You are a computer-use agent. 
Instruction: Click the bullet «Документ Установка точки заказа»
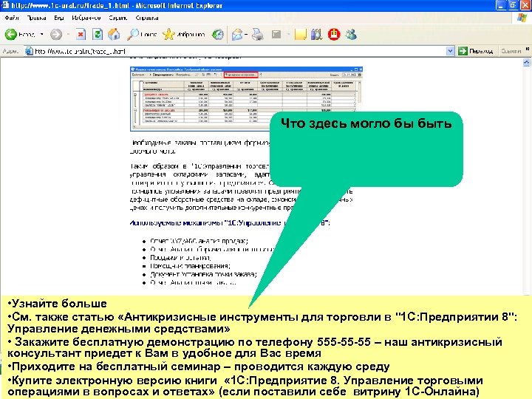pos(203,274)
